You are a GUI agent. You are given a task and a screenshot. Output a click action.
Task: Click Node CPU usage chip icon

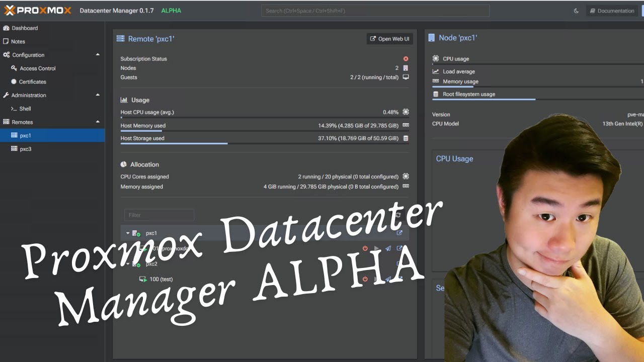coord(436,59)
